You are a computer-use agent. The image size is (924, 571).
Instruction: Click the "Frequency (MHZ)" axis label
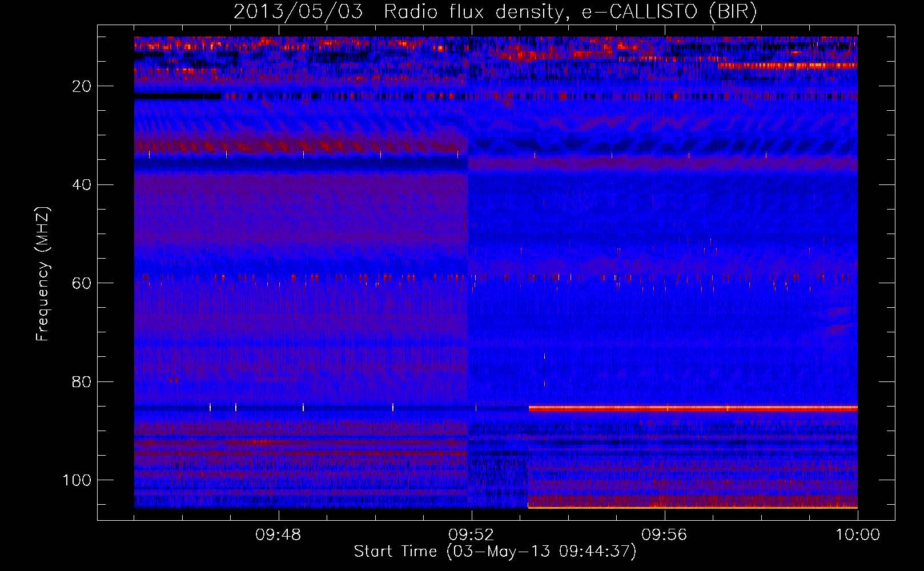pyautogui.click(x=43, y=274)
